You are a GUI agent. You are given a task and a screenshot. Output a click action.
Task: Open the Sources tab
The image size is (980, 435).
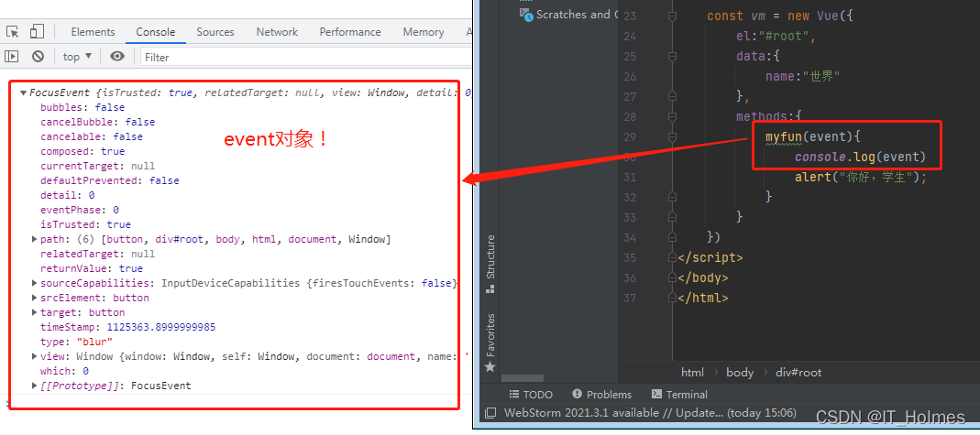[215, 32]
